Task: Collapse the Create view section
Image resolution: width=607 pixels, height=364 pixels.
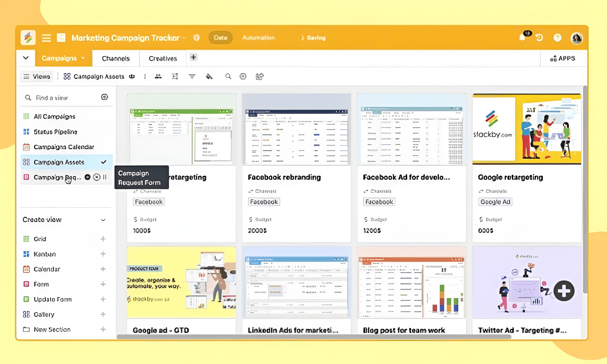Action: point(103,220)
